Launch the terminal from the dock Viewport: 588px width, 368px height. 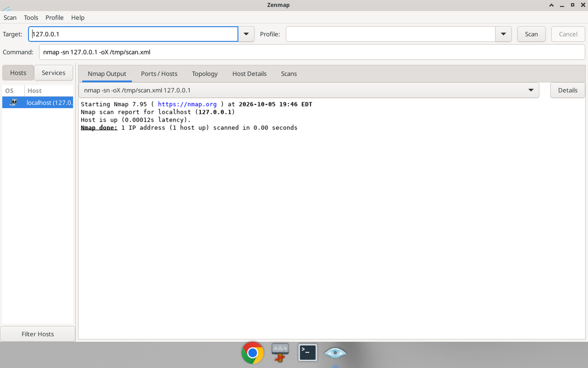308,352
